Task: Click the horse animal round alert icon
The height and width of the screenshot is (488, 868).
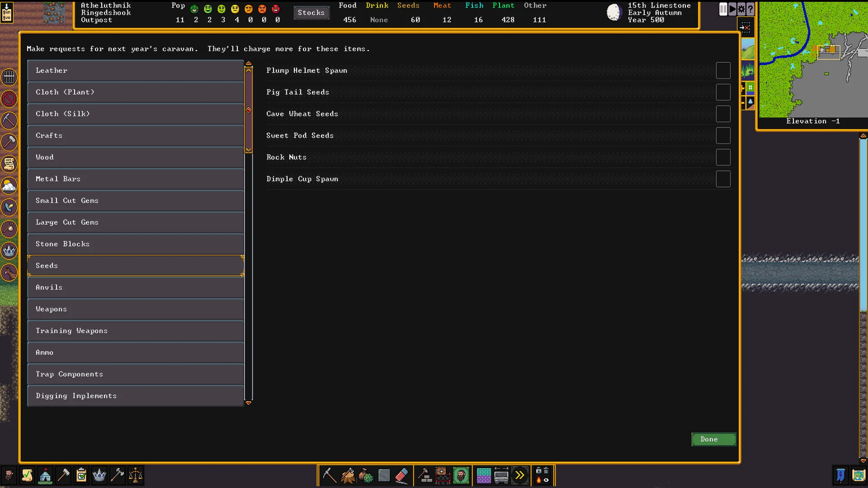Action: (x=9, y=272)
